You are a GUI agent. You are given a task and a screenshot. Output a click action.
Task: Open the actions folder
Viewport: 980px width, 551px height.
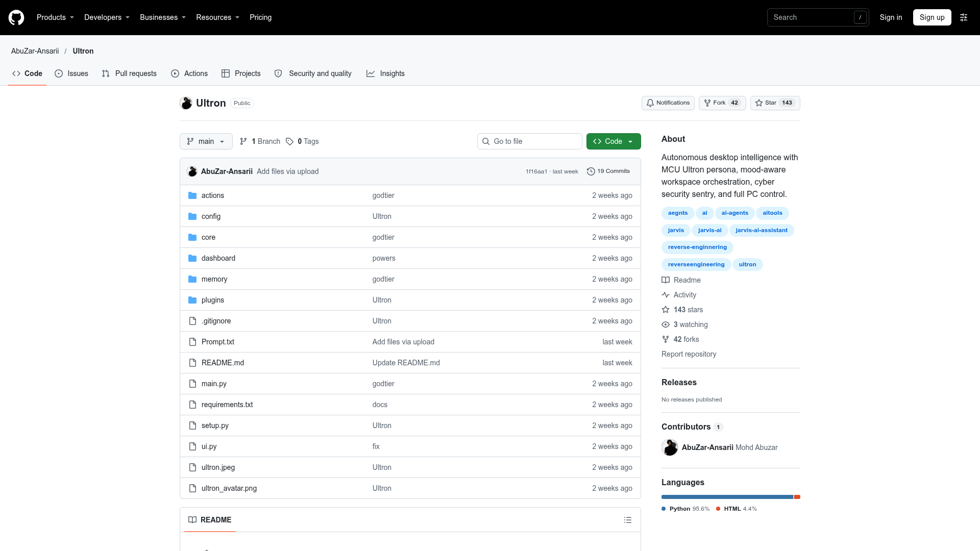pyautogui.click(x=213, y=195)
